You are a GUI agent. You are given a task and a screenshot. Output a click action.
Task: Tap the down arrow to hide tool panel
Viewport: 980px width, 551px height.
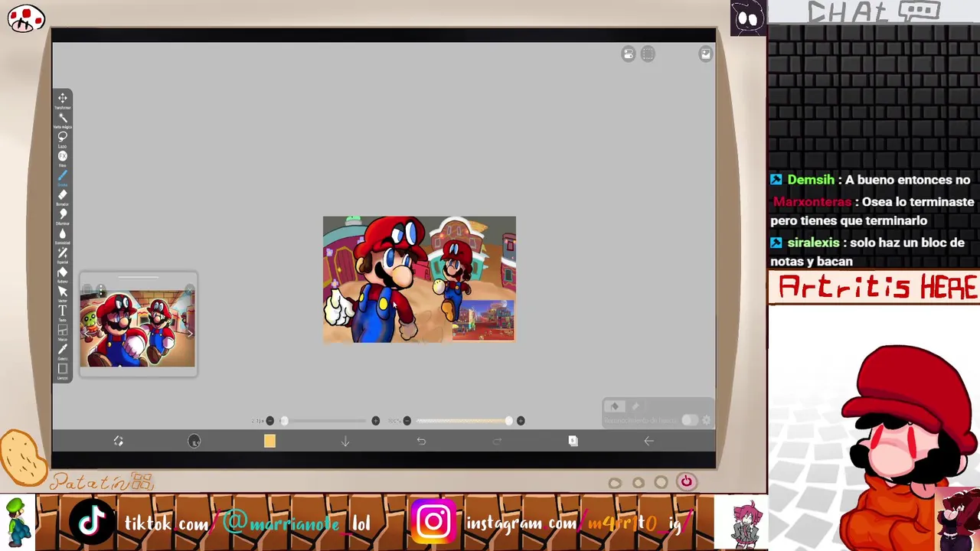pyautogui.click(x=345, y=441)
